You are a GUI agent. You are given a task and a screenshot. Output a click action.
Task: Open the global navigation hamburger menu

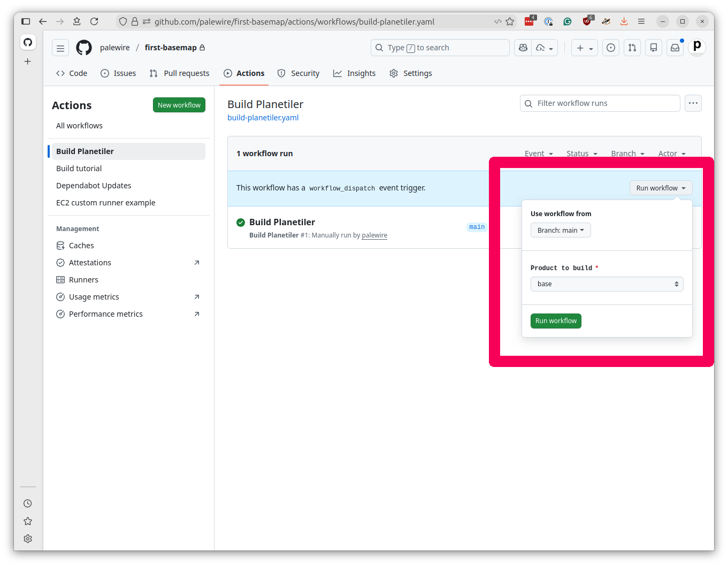click(x=60, y=48)
